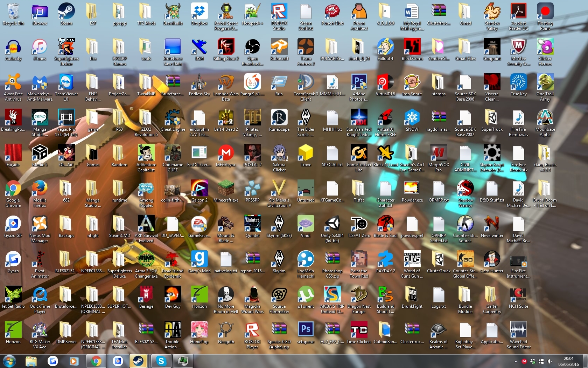Select the MEGAsync desktop icon
Screen dimensions: 588x368
click(x=226, y=156)
